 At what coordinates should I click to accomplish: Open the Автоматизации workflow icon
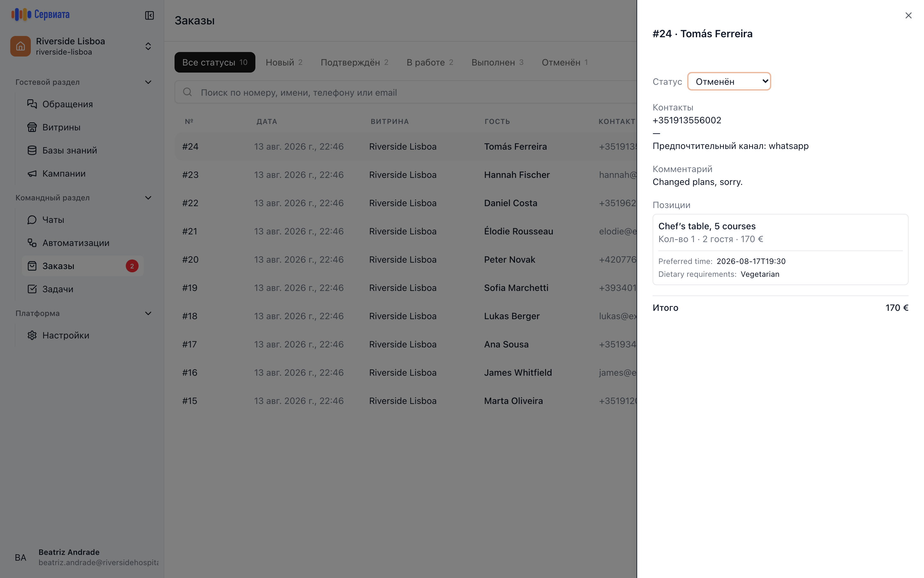(x=32, y=243)
